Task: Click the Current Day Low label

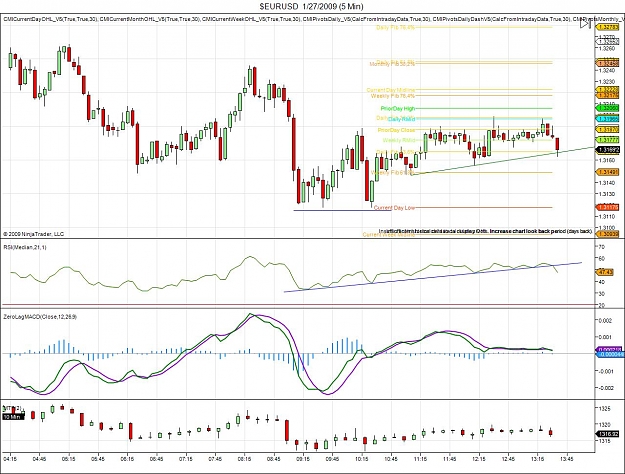Action: coord(394,208)
